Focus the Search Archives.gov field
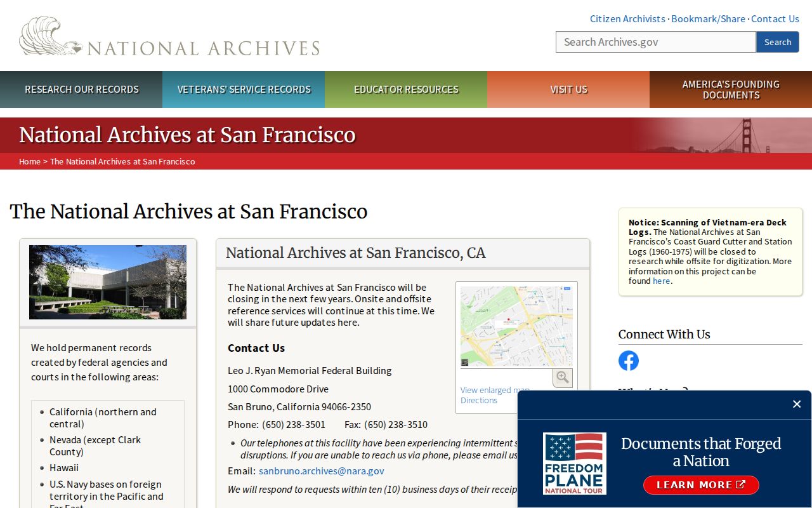This screenshot has height=508, width=812. [656, 42]
